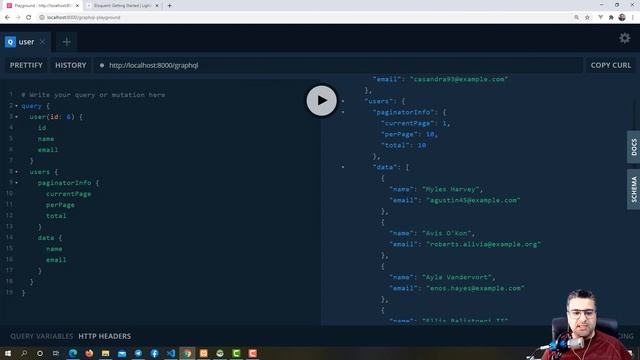640x360 pixels.
Task: Collapse the user(id: 6) block at line 3
Action: click(x=17, y=117)
